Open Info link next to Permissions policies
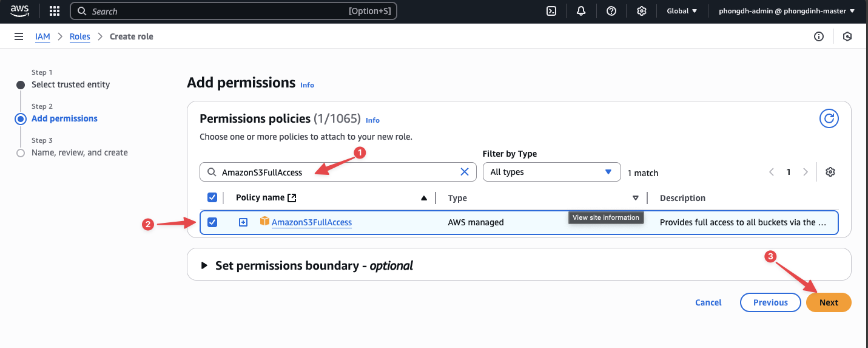This screenshot has height=348, width=868. pyautogui.click(x=372, y=120)
